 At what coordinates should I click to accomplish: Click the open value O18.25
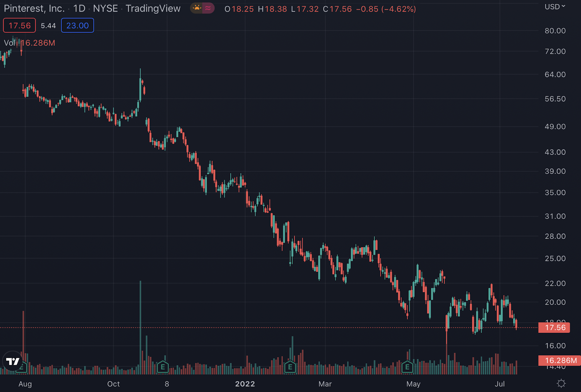click(x=239, y=9)
